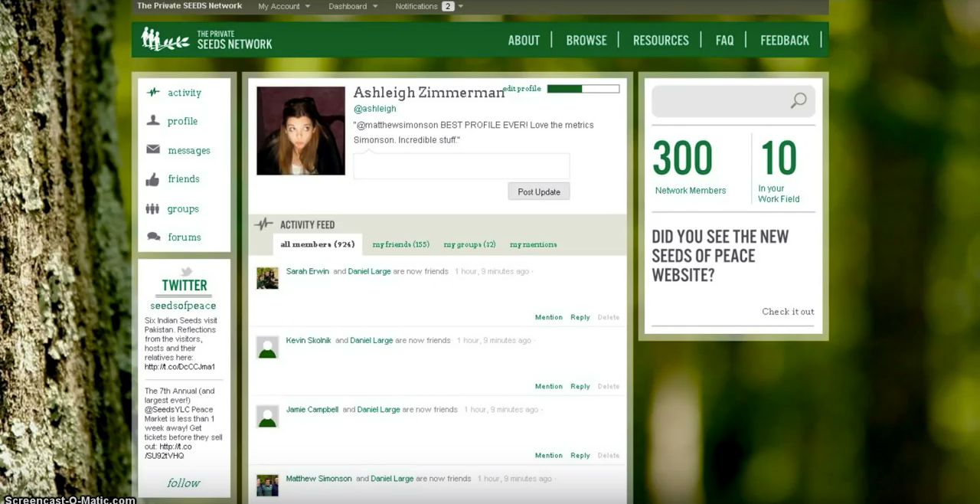Click Ashleigh Zimmerman's profile photo
980x504 pixels.
coord(301,131)
